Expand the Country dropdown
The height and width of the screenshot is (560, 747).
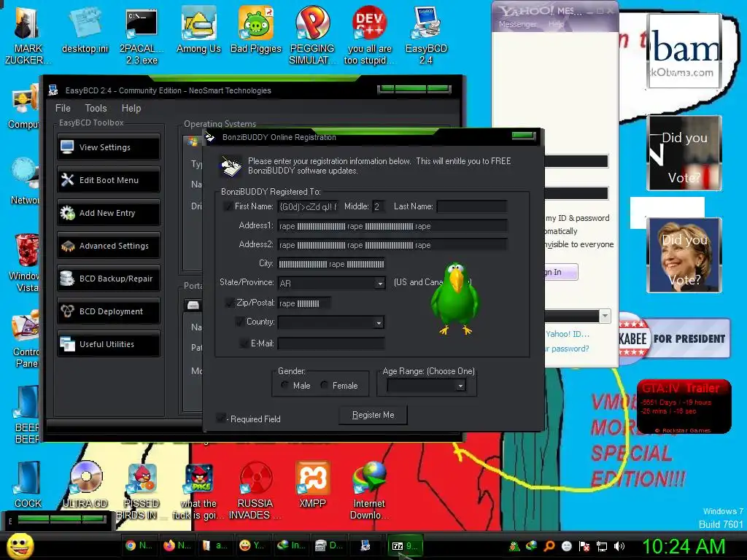pyautogui.click(x=379, y=323)
